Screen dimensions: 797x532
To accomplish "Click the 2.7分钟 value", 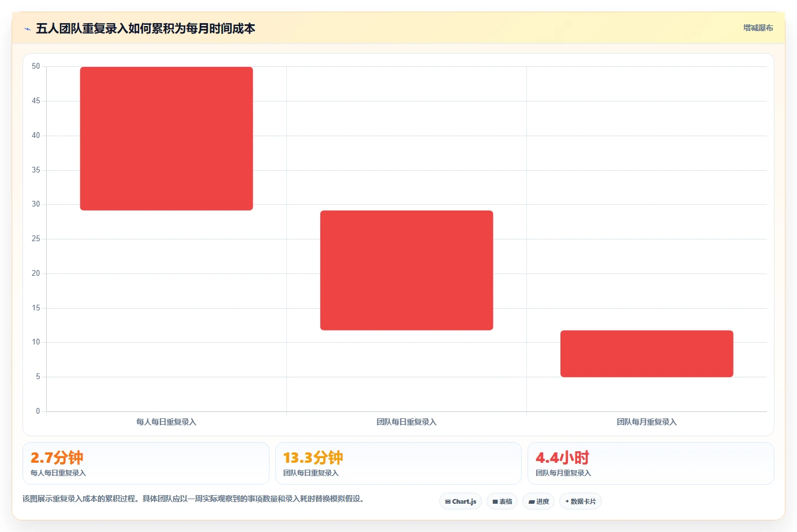I will pos(57,458).
